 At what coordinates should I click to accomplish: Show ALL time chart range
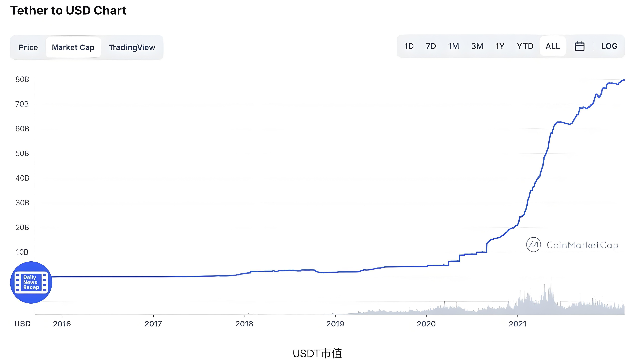tap(552, 46)
